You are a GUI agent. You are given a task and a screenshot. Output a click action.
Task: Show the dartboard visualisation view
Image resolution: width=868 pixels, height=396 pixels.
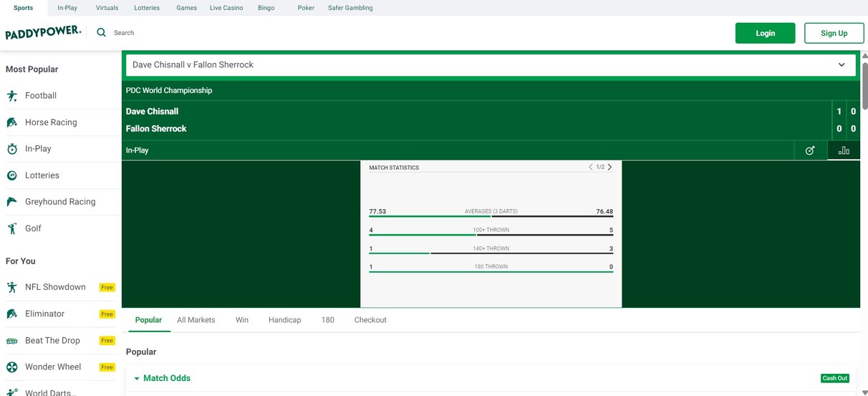[810, 150]
